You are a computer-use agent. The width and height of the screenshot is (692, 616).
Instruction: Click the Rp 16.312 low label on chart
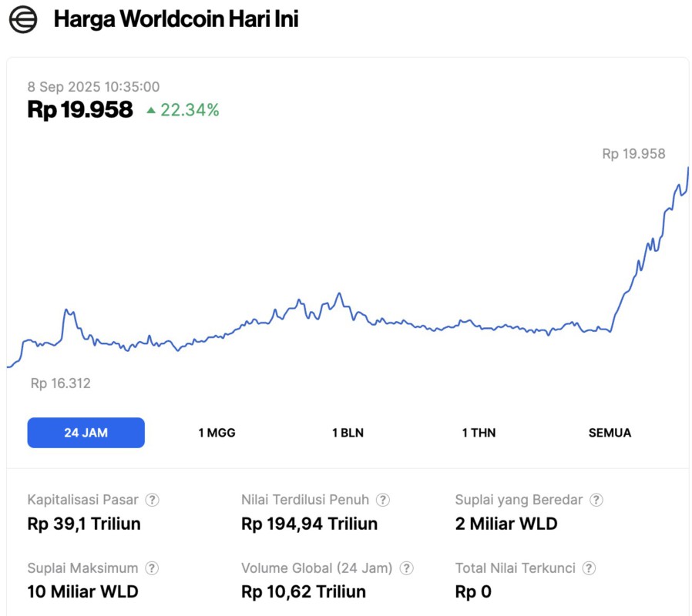60,383
